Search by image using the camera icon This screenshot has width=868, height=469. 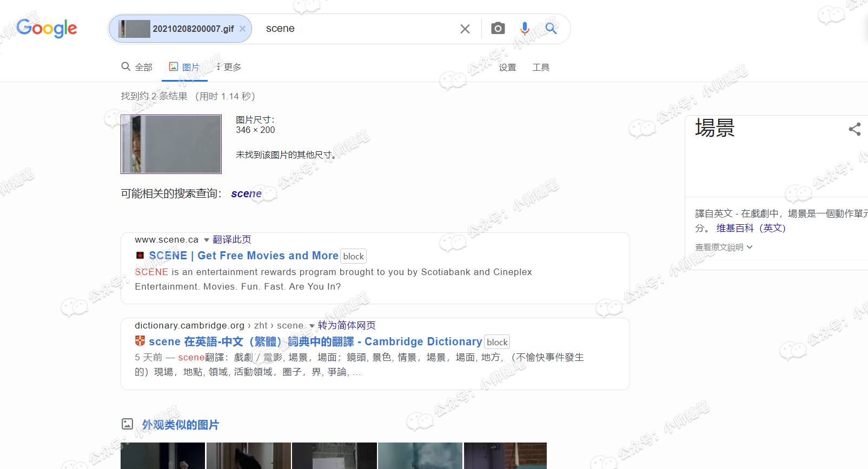[498, 28]
